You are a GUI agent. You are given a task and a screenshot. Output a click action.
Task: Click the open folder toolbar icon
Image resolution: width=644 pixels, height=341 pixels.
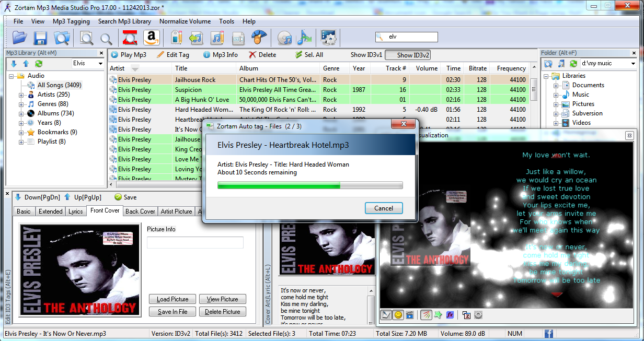click(20, 38)
